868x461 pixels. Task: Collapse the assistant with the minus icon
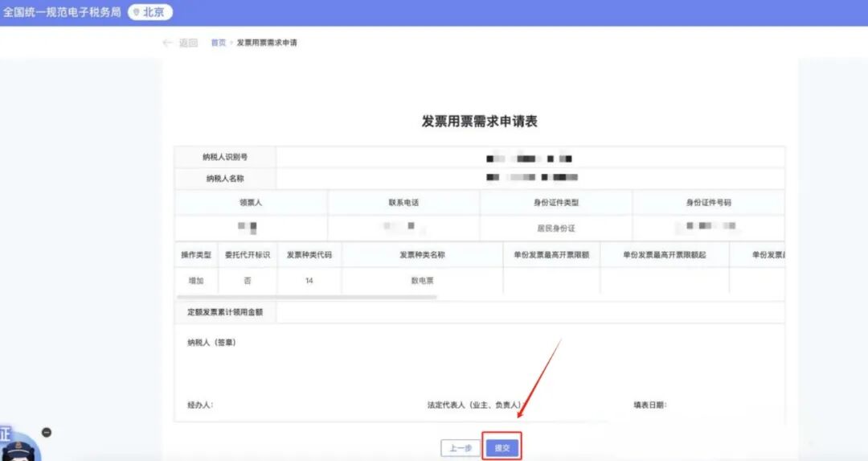(x=47, y=432)
